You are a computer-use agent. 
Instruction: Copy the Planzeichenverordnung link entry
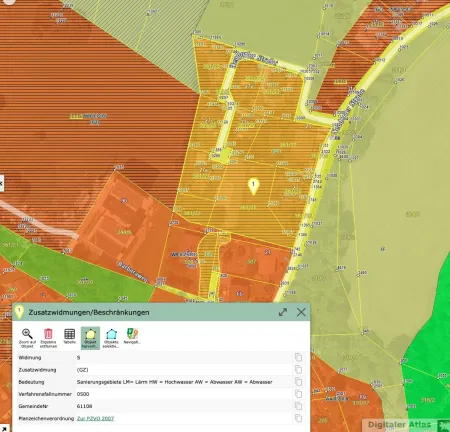click(298, 418)
